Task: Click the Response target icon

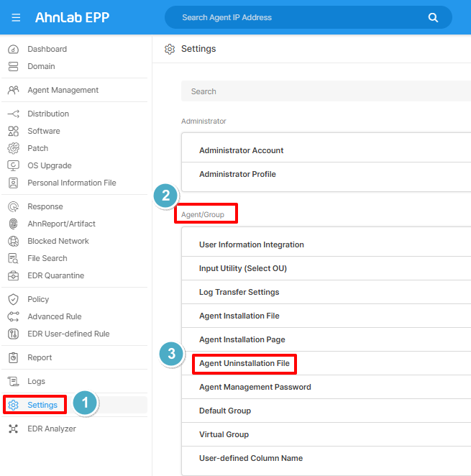Action: click(x=13, y=207)
